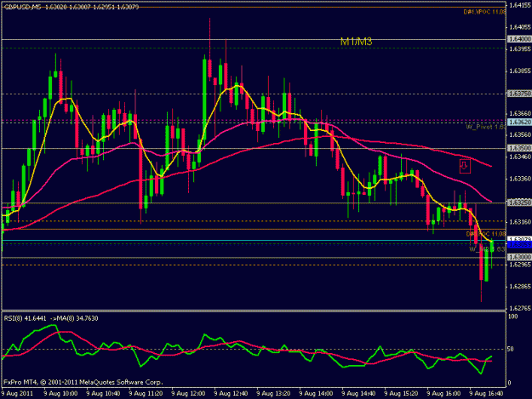Click the 1.62865 price axis label
The image size is (532, 399).
point(520,287)
